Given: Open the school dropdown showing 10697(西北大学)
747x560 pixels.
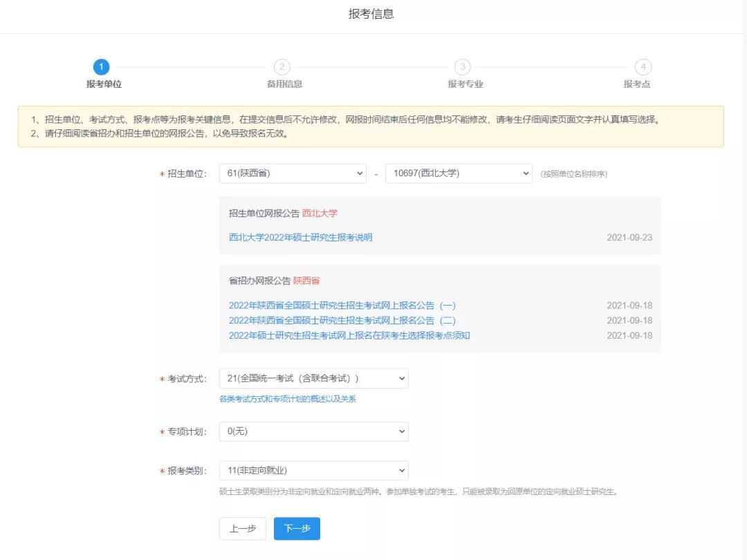Looking at the screenshot, I should point(459,174).
